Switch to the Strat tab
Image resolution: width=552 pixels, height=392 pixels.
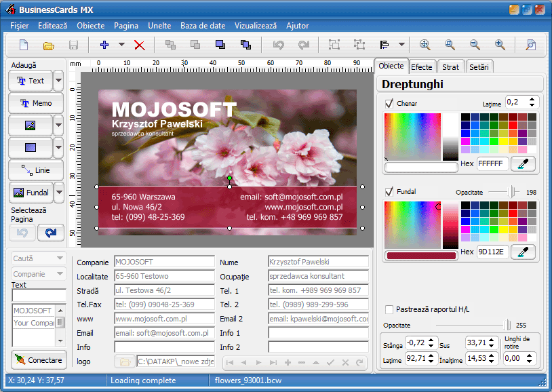pos(450,67)
